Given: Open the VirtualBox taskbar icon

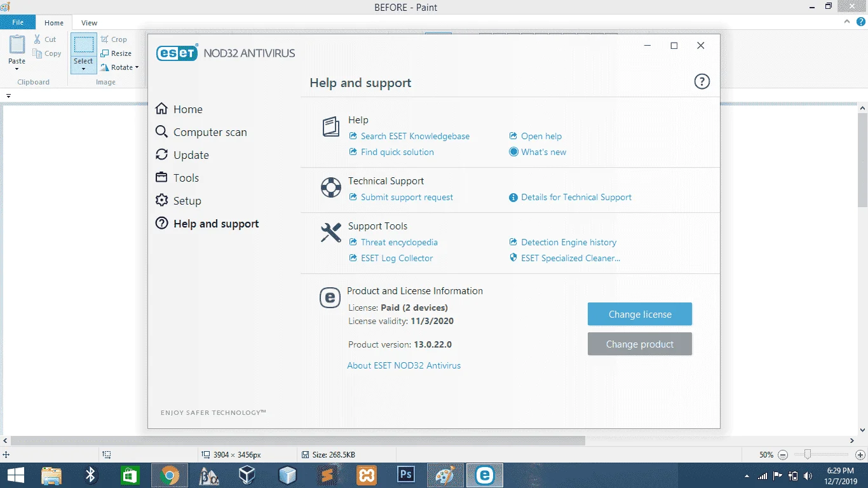Looking at the screenshot, I should 247,475.
